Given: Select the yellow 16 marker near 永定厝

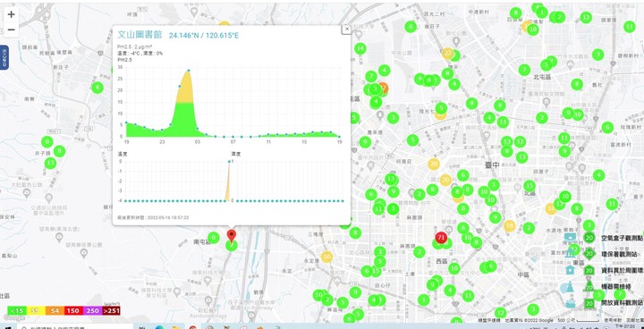Looking at the screenshot, I should (x=326, y=257).
